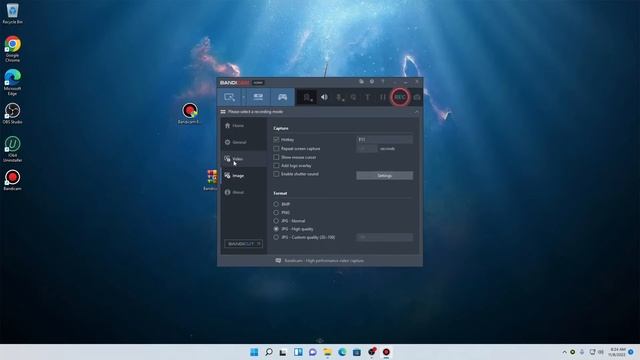Screen dimensions: 640x360
Task: Open the Recycle Bin desktop icon
Action: pos(13,13)
